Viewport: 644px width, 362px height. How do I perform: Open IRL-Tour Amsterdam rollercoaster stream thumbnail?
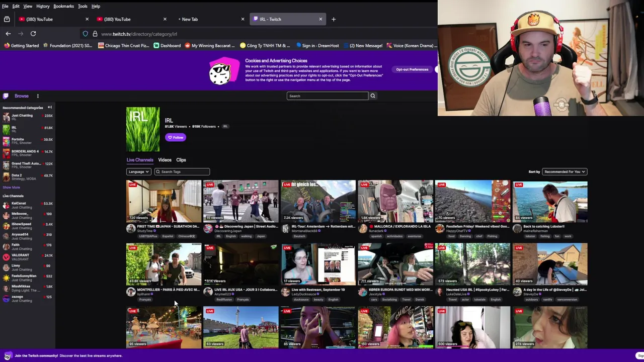coord(318,201)
